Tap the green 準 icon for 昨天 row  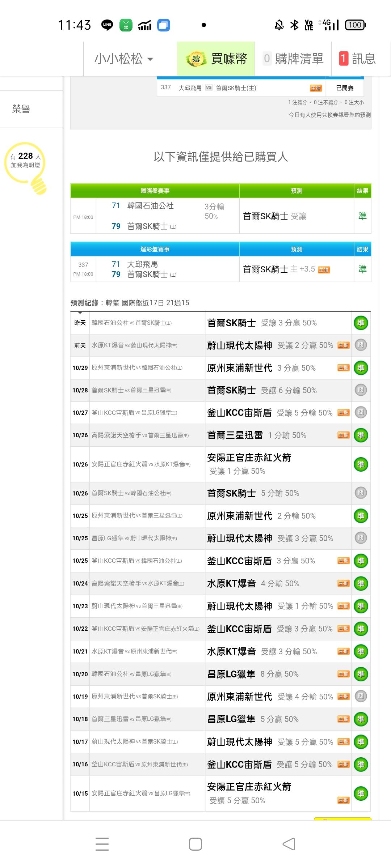(361, 323)
